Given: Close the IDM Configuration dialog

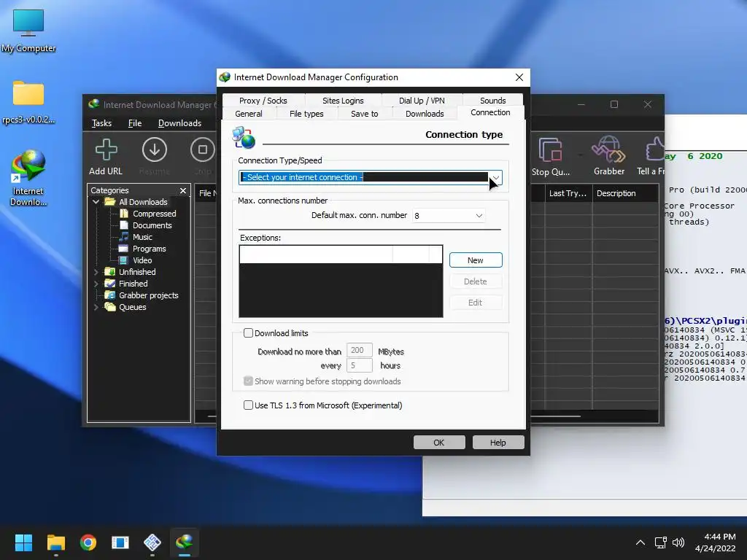Looking at the screenshot, I should (x=519, y=77).
